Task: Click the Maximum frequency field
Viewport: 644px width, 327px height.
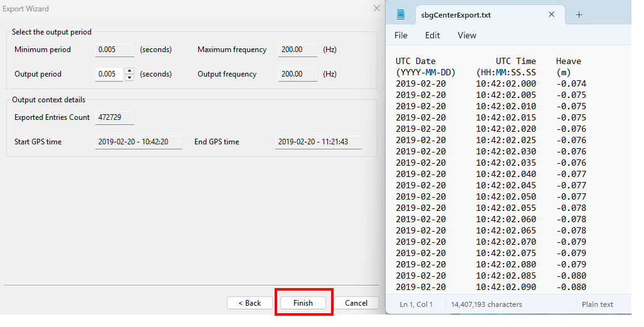Action: [298, 50]
